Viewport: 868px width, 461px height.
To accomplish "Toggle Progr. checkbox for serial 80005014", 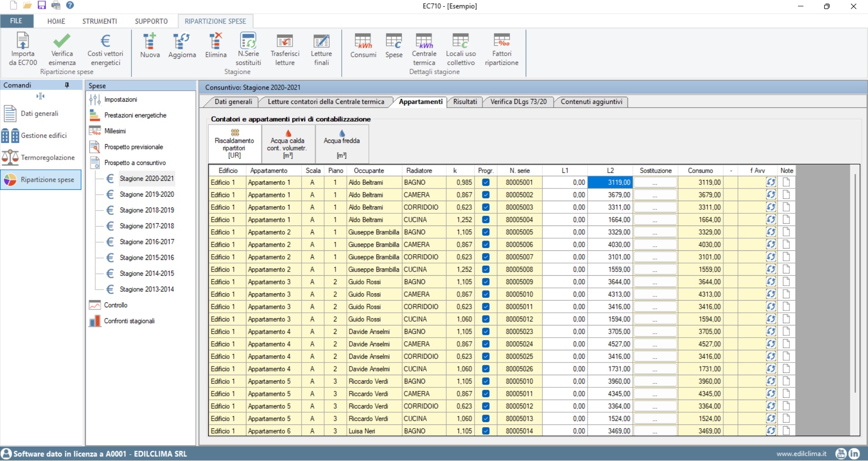I will click(486, 431).
